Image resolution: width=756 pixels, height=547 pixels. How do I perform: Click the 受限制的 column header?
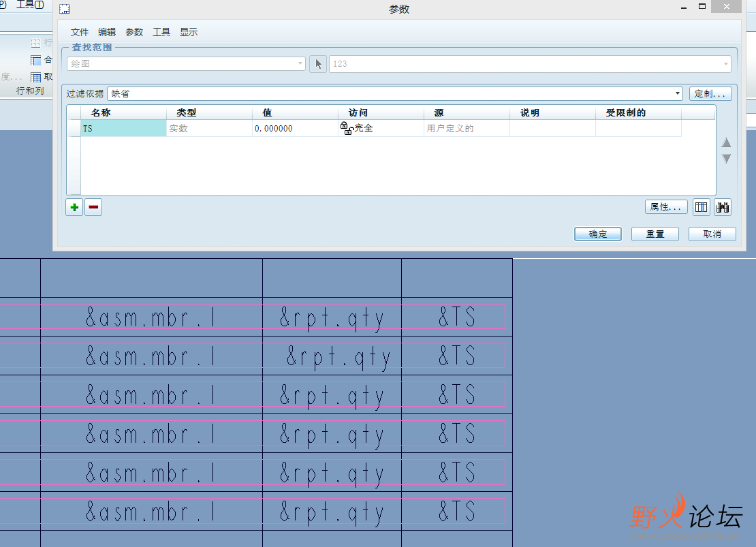point(638,112)
